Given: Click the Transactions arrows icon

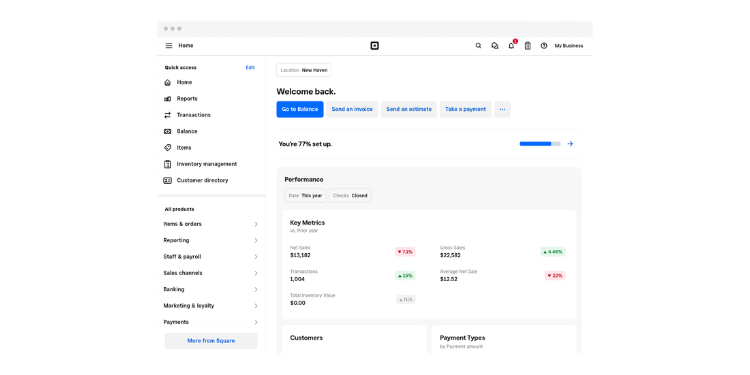Looking at the screenshot, I should pyautogui.click(x=167, y=115).
